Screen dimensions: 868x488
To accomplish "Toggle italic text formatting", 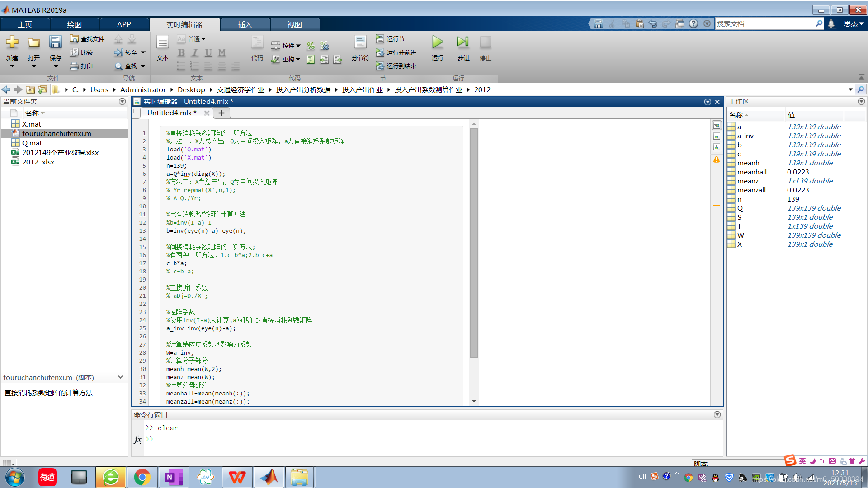I will [195, 53].
